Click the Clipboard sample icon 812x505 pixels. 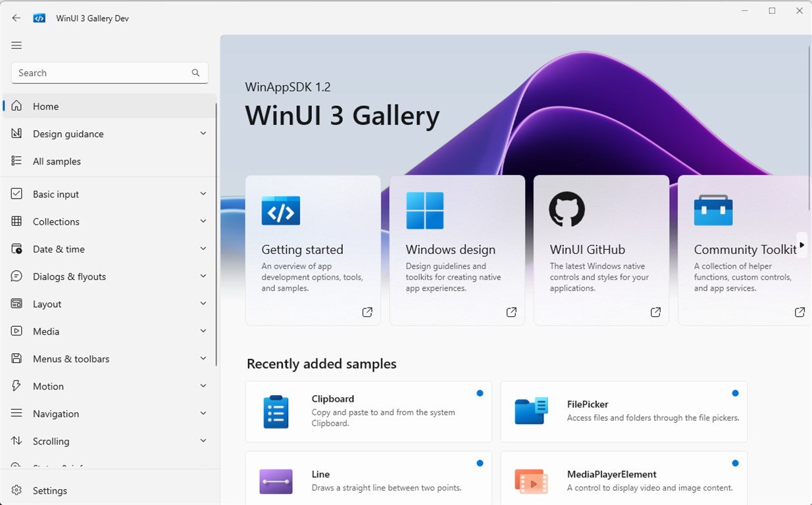[x=276, y=412]
